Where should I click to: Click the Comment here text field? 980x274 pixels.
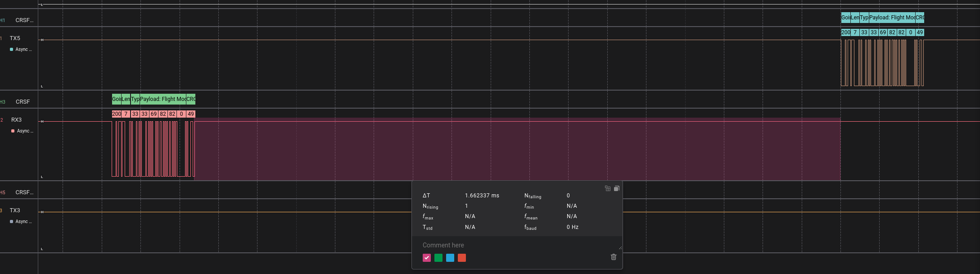(517, 245)
